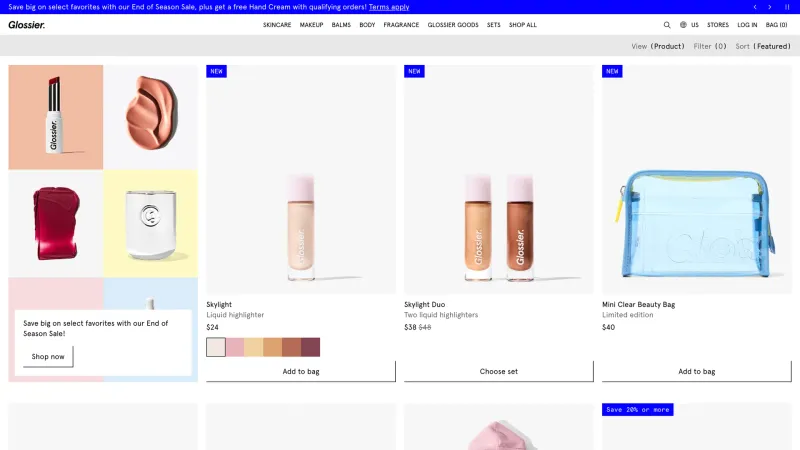
Task: Click the Mini Clear Beauty Bag title
Action: [638, 304]
